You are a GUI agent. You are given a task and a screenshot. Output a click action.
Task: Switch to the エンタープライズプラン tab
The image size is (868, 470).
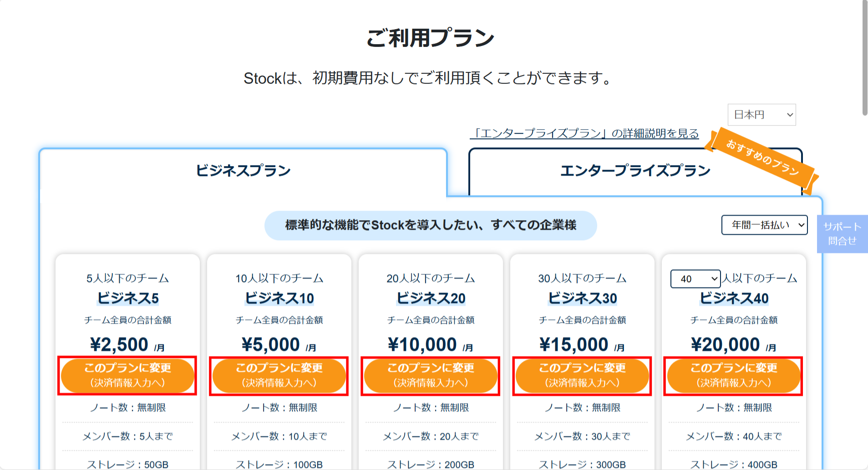635,170
